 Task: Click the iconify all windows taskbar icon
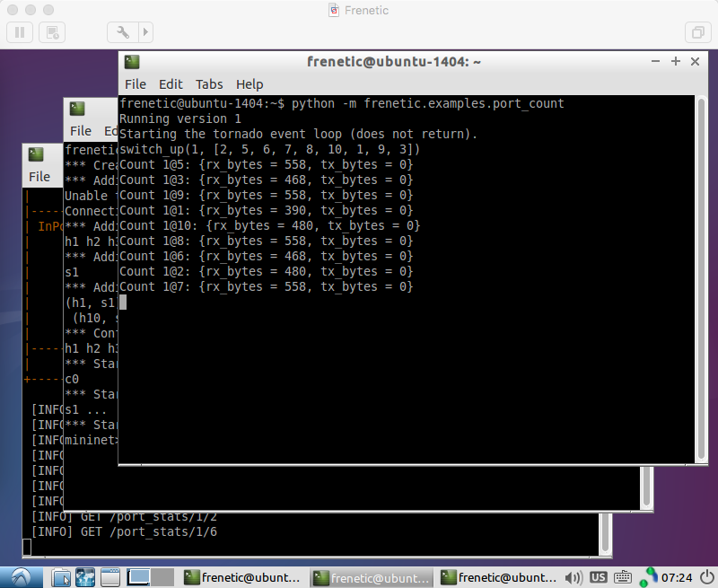[110, 577]
